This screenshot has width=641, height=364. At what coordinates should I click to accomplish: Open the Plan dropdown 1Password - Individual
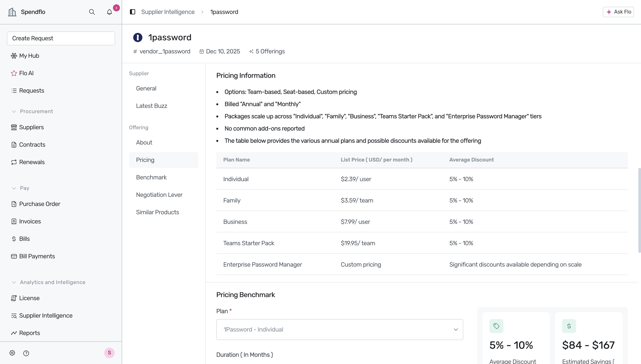point(339,330)
